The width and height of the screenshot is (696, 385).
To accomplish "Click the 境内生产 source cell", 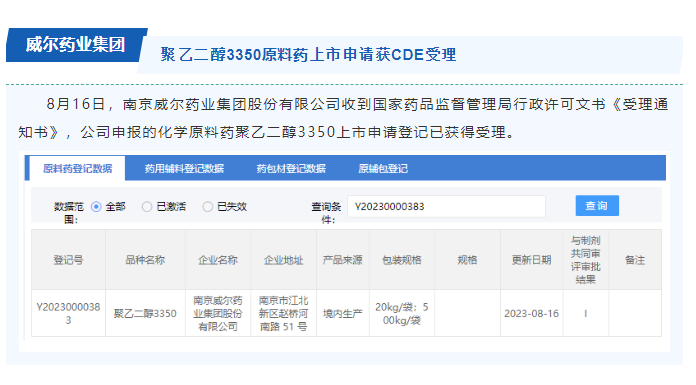I will (x=343, y=313).
